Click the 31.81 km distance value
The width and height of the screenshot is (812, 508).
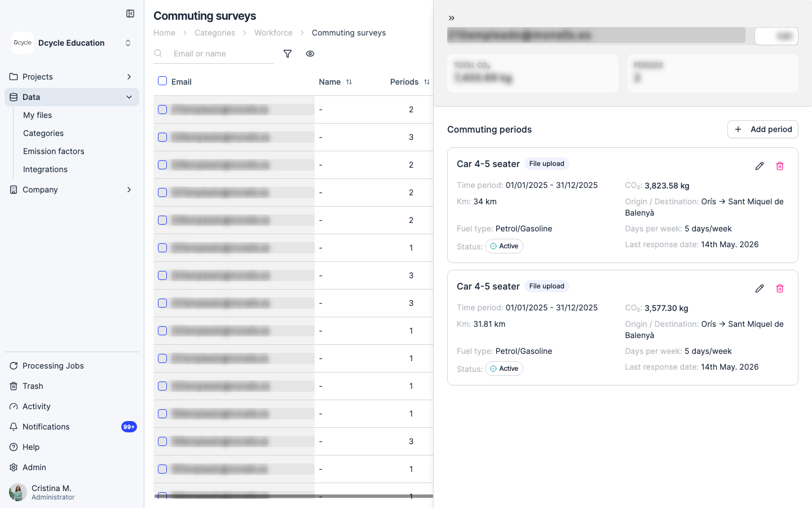(489, 324)
